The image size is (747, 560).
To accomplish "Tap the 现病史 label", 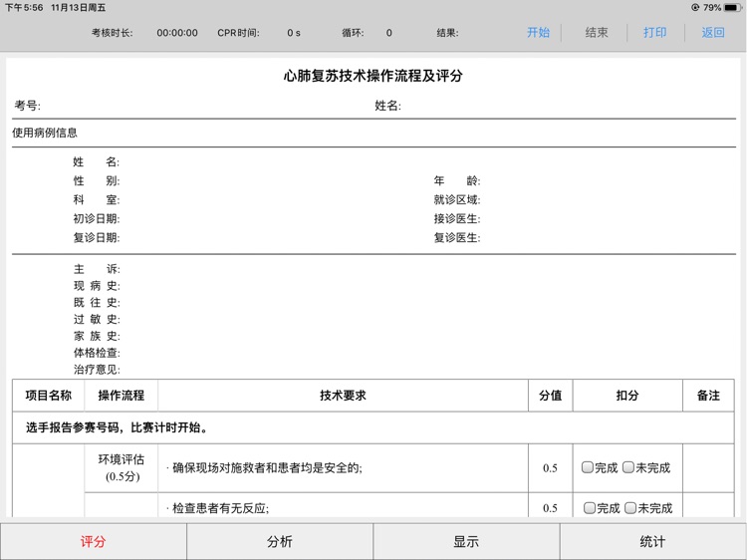I will (x=97, y=286).
